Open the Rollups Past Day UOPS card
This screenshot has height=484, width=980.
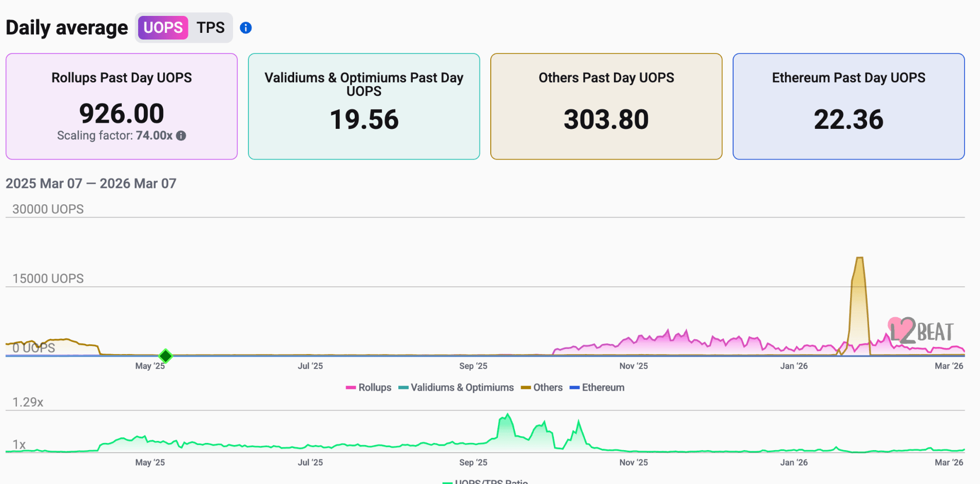[122, 106]
